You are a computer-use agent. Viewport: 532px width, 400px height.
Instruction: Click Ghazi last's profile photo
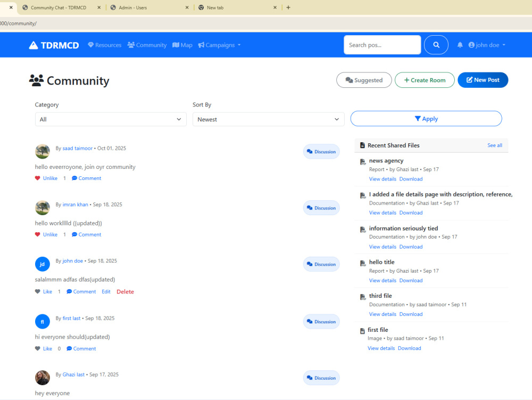43,378
